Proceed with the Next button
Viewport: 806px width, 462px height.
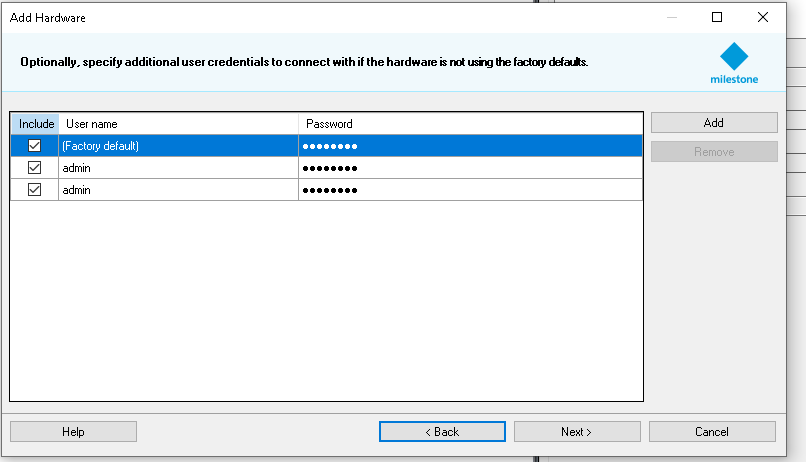point(576,432)
